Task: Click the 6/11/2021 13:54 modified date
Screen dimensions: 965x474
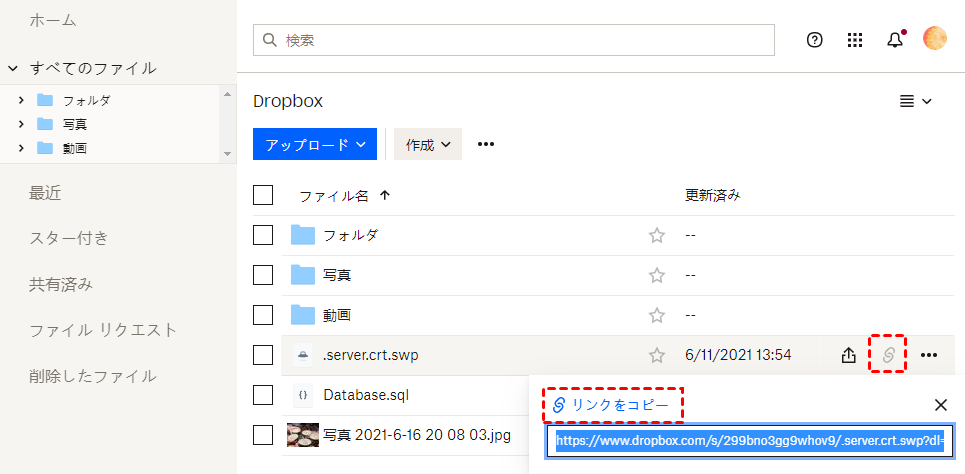Action: 738,355
